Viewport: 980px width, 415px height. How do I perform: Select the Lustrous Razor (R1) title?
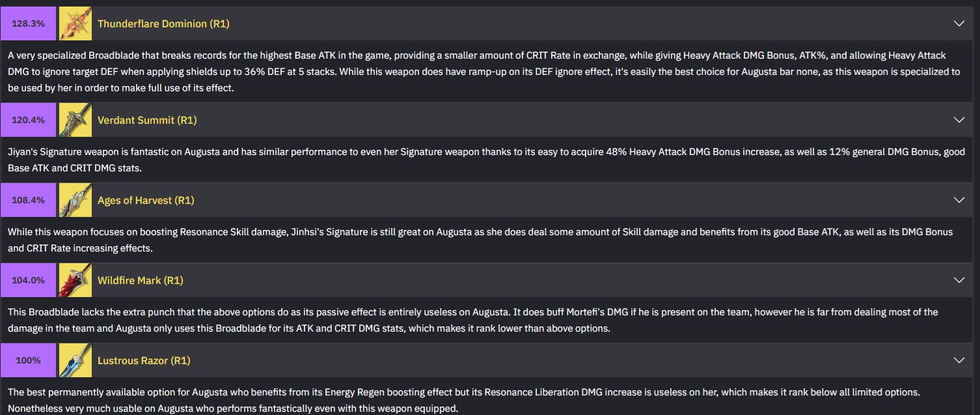click(144, 360)
